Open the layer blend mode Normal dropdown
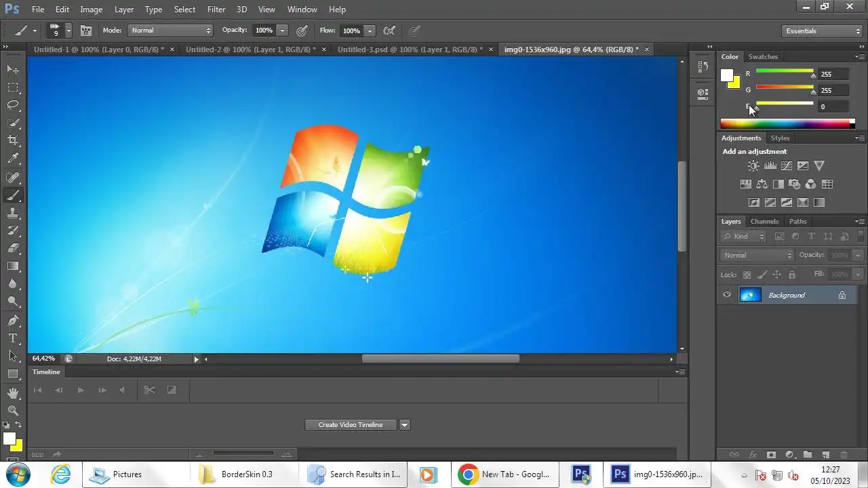Viewport: 868px width, 488px height. pyautogui.click(x=757, y=255)
